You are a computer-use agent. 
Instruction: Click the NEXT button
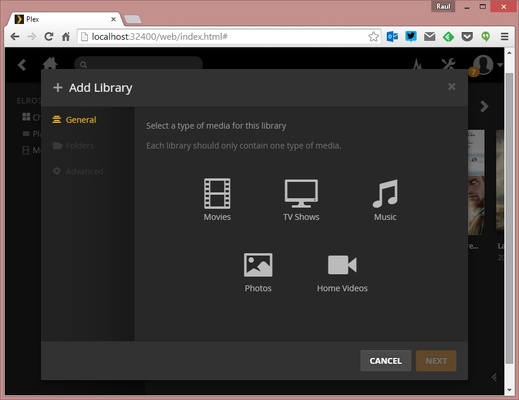pyautogui.click(x=436, y=361)
